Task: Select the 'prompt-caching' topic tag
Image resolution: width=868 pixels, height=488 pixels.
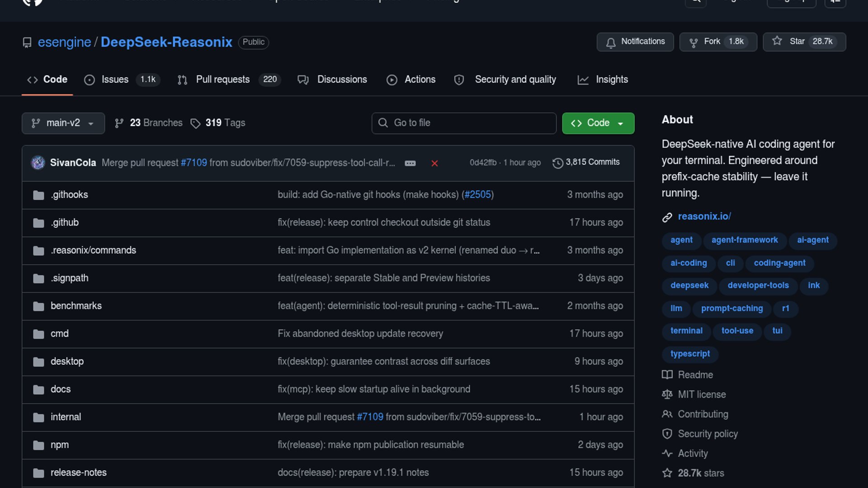Action: click(x=732, y=309)
